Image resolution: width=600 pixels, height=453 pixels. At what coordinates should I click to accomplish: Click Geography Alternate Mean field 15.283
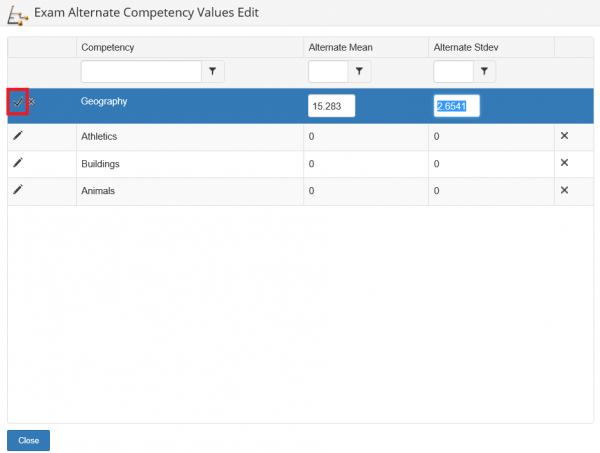click(x=331, y=106)
